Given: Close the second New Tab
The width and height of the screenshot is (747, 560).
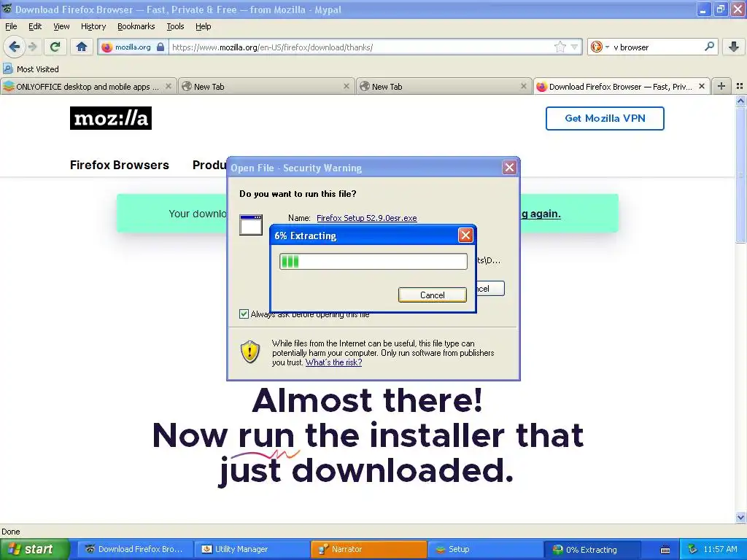Looking at the screenshot, I should (x=524, y=86).
